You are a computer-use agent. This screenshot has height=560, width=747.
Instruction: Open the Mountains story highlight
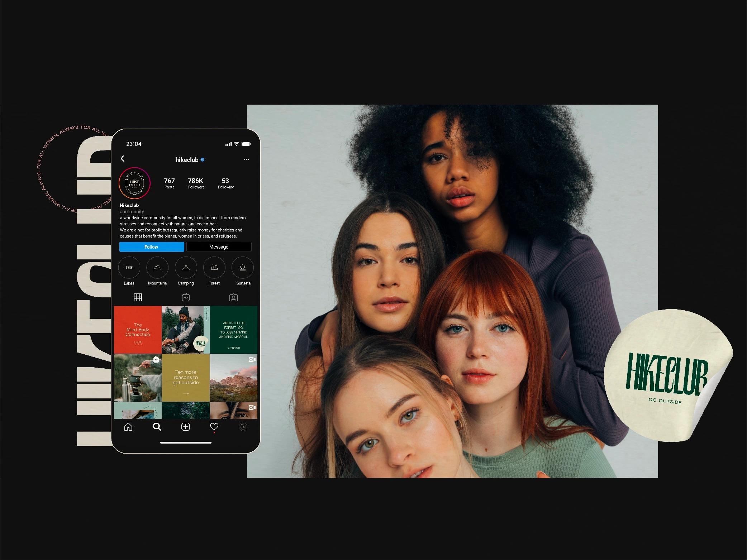click(157, 267)
